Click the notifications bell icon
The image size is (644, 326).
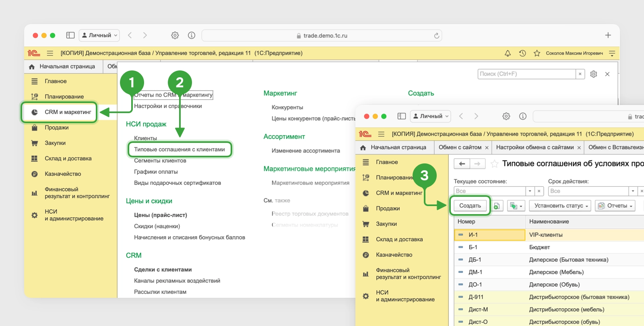(508, 53)
